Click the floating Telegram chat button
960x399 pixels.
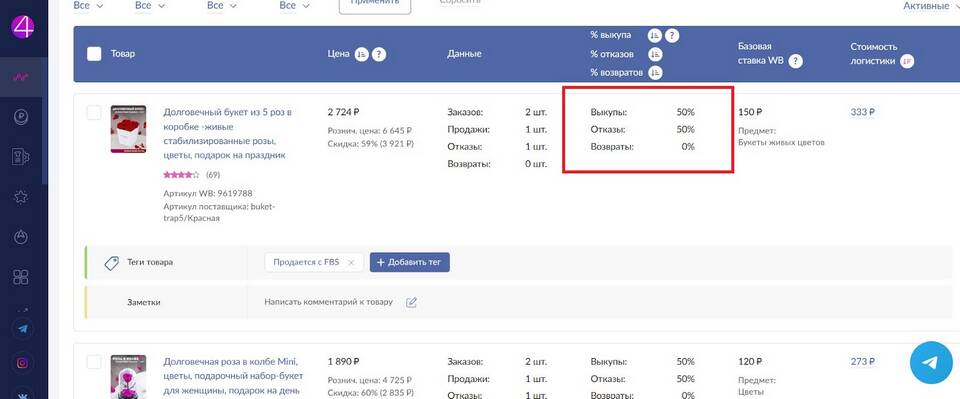click(931, 363)
